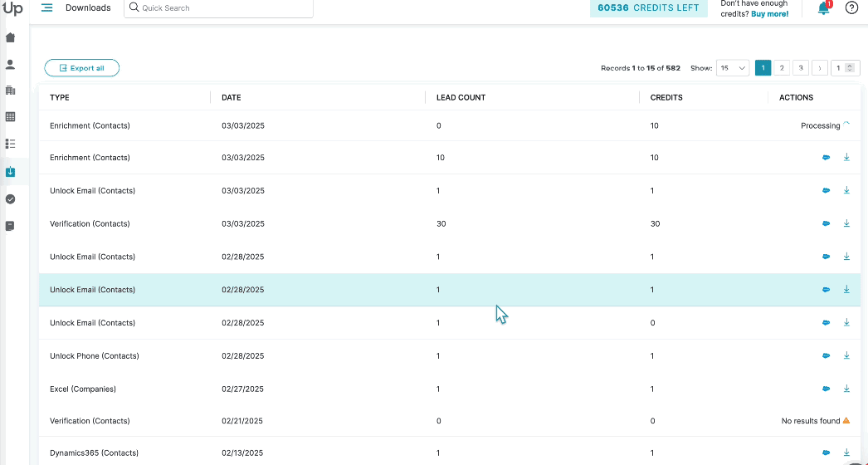
Task: Go to page 2
Action: [x=782, y=68]
